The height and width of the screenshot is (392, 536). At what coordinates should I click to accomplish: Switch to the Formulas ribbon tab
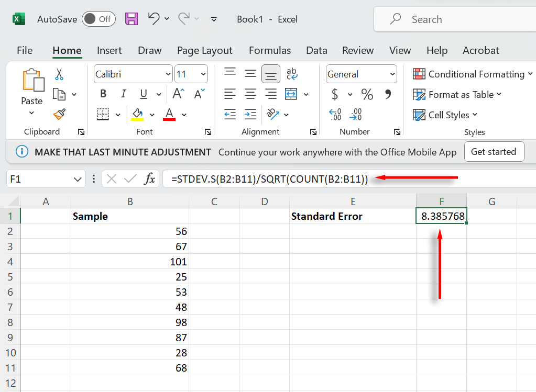tap(270, 50)
